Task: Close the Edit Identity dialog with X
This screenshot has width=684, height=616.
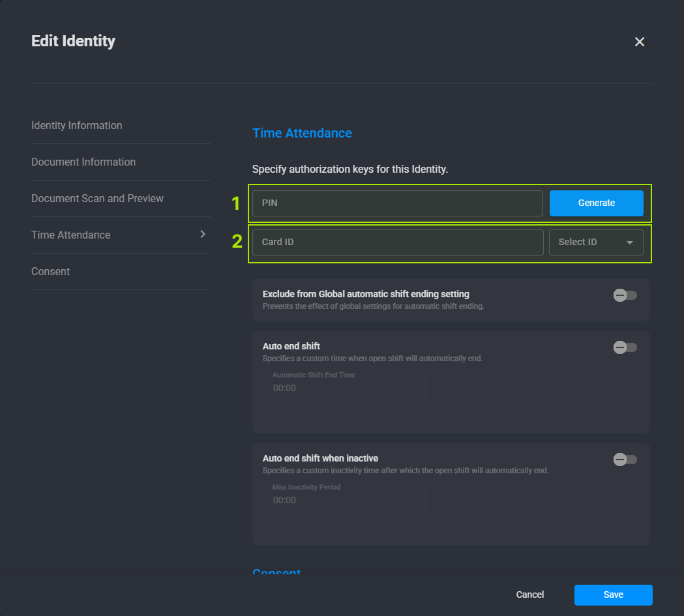Action: pos(639,42)
